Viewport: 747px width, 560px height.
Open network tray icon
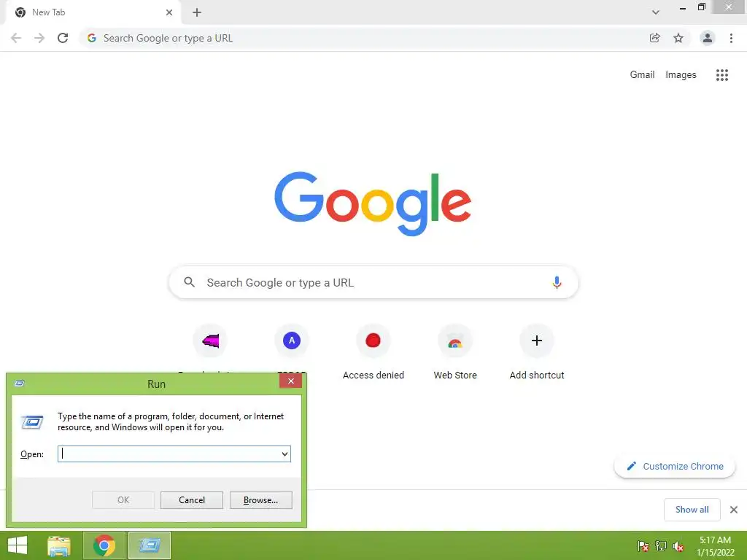click(661, 545)
